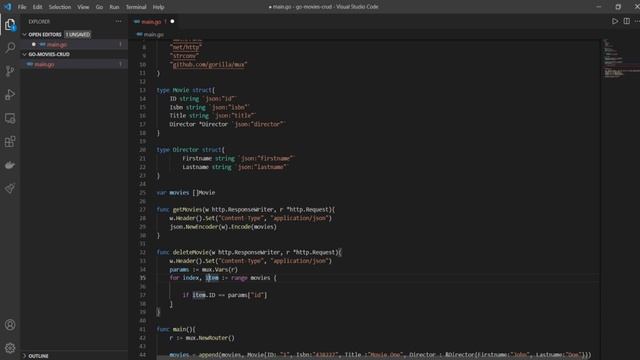Open the Accounts menu icon
The height and width of the screenshot is (360, 640).
(x=10, y=325)
